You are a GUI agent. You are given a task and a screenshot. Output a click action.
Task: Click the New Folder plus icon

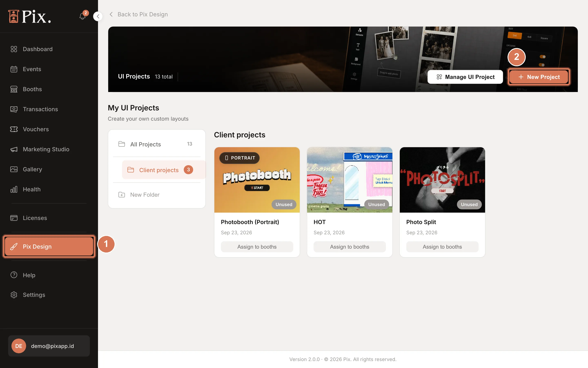[x=121, y=195]
